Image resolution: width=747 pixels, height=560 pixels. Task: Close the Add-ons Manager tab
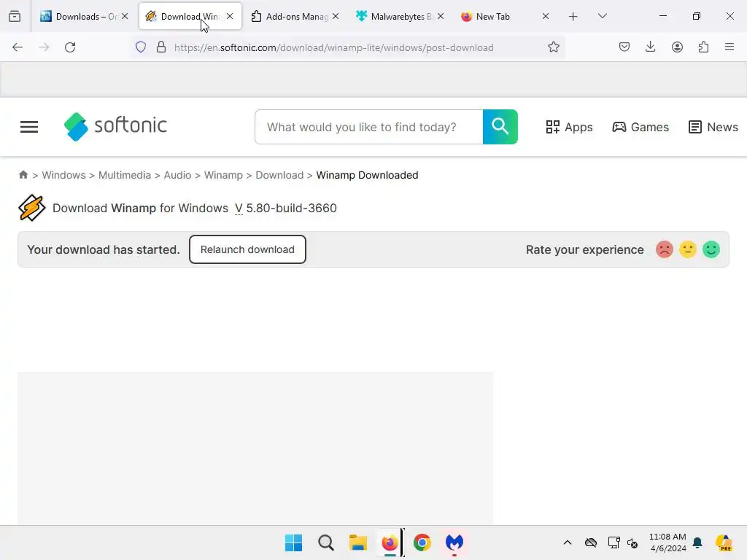click(336, 16)
